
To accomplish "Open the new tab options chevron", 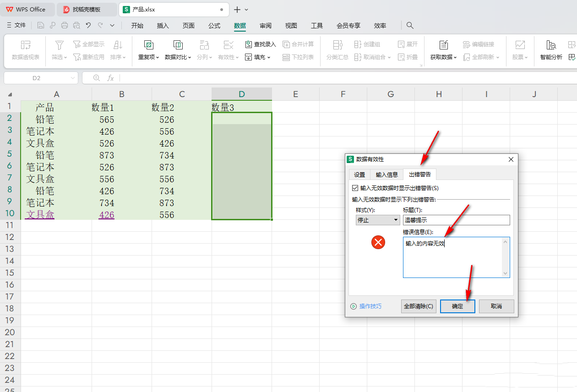I will (246, 9).
